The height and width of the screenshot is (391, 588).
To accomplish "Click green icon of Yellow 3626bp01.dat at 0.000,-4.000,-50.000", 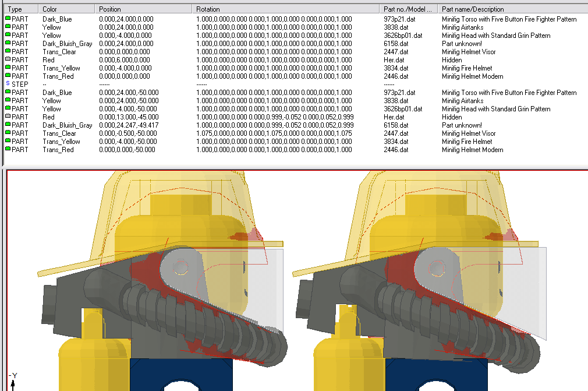I will tap(8, 108).
